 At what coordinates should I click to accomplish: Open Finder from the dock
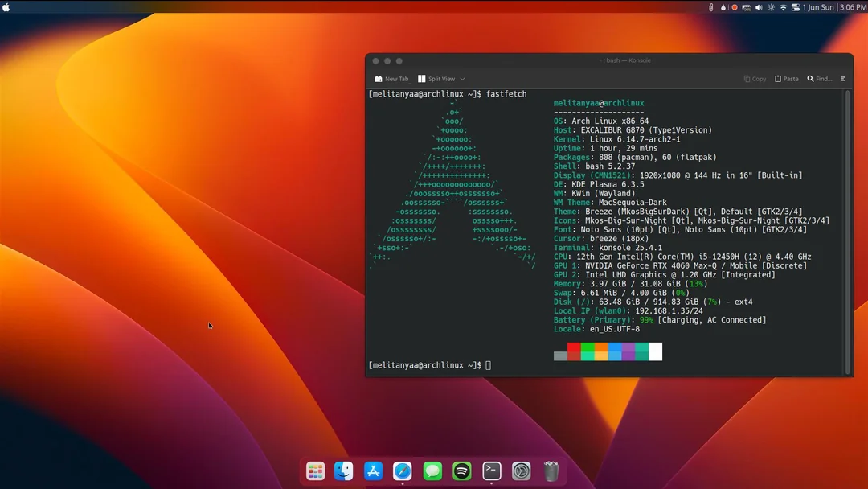[x=344, y=471]
